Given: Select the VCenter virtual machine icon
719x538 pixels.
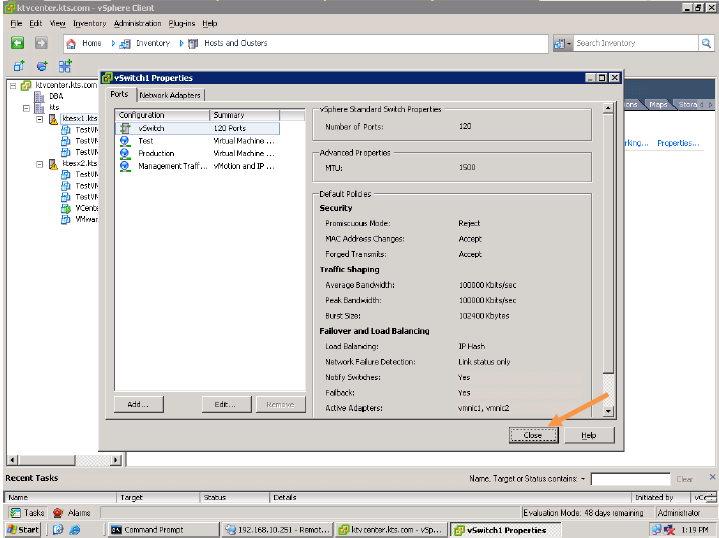Looking at the screenshot, I should [66, 208].
